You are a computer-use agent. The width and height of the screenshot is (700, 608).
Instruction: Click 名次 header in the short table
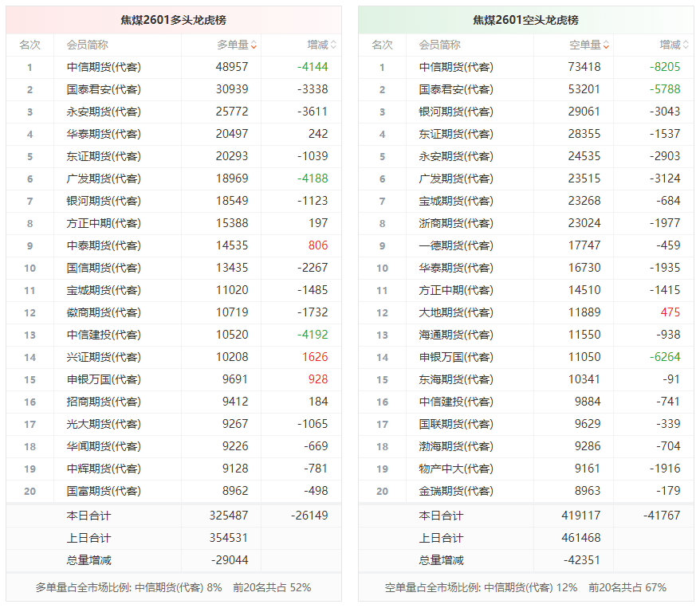click(x=382, y=45)
